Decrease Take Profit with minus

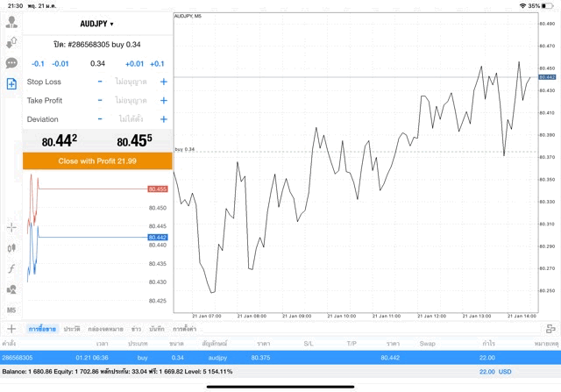tap(100, 101)
